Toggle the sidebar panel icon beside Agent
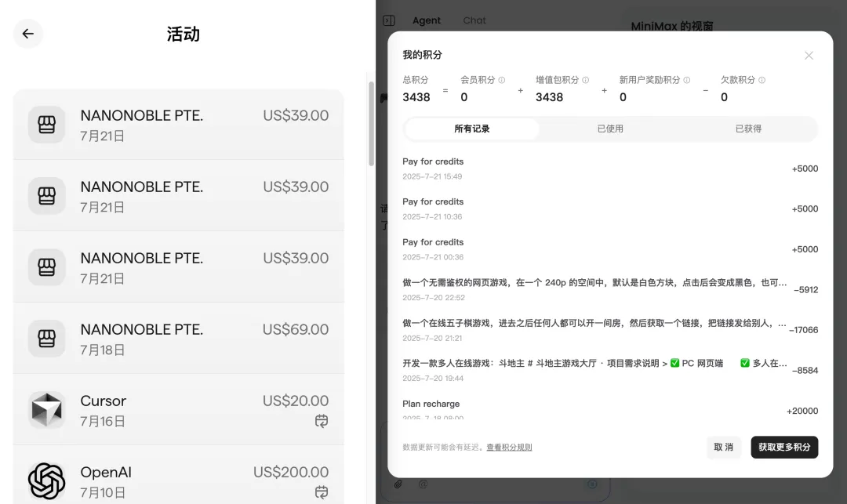 [389, 20]
